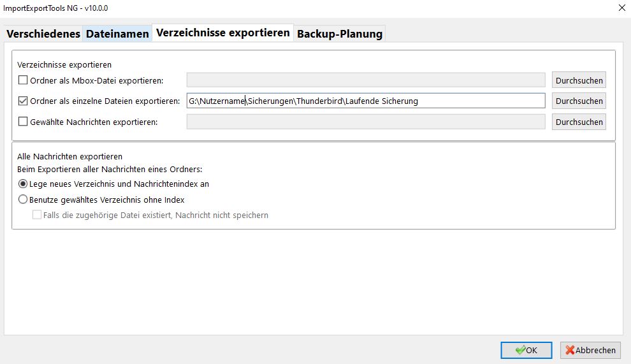Select Benutze gewähltes Verzeichnis ohne Index
Screen dimensions: 631x364
tap(24, 200)
